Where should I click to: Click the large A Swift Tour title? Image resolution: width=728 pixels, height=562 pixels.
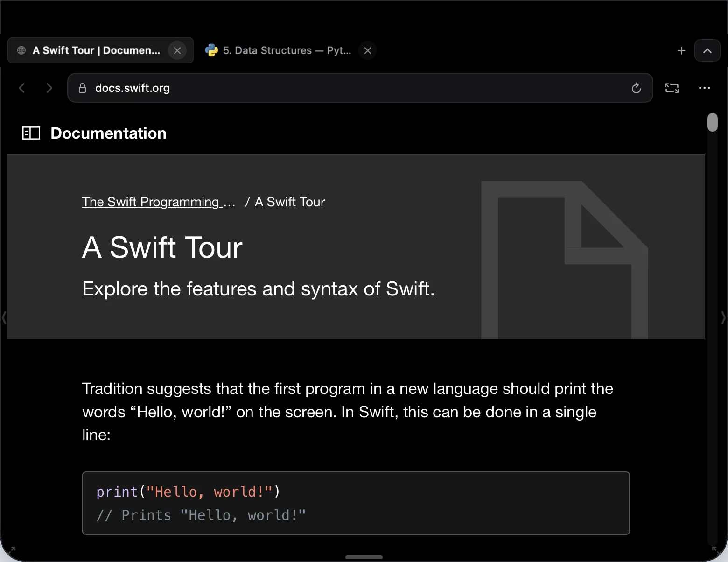click(162, 247)
